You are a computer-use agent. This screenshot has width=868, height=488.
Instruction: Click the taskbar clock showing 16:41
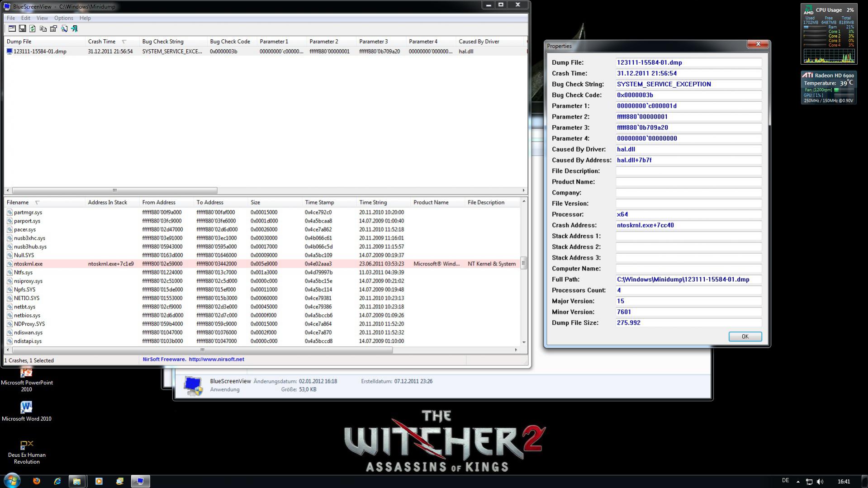tap(844, 482)
